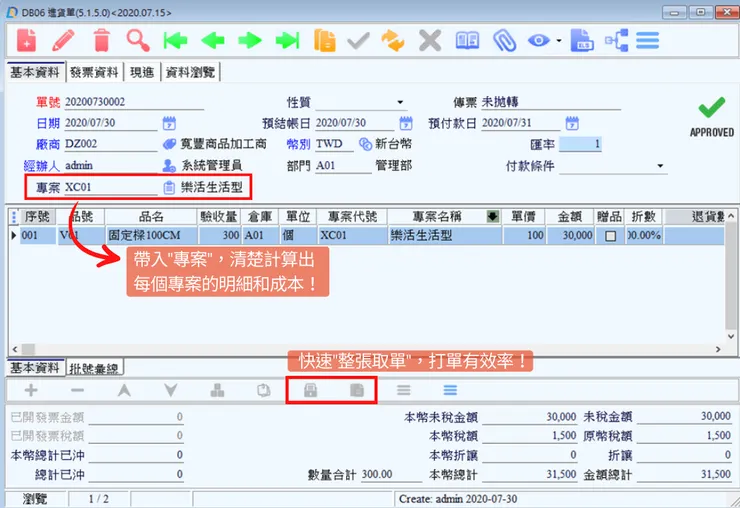Screen dimensions: 740x508
Task: Click the orange copy document icon
Action: (325, 40)
